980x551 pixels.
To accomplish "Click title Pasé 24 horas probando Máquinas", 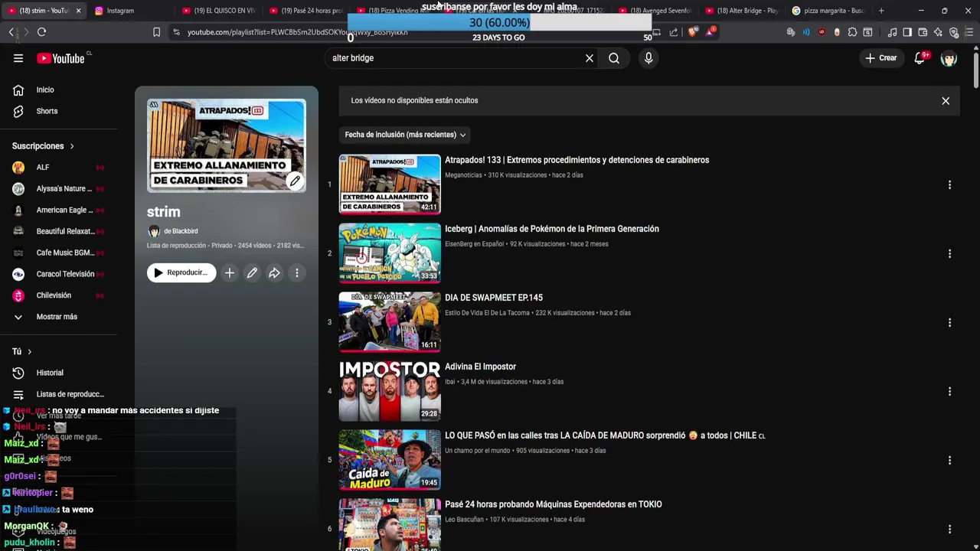I will [x=554, y=504].
